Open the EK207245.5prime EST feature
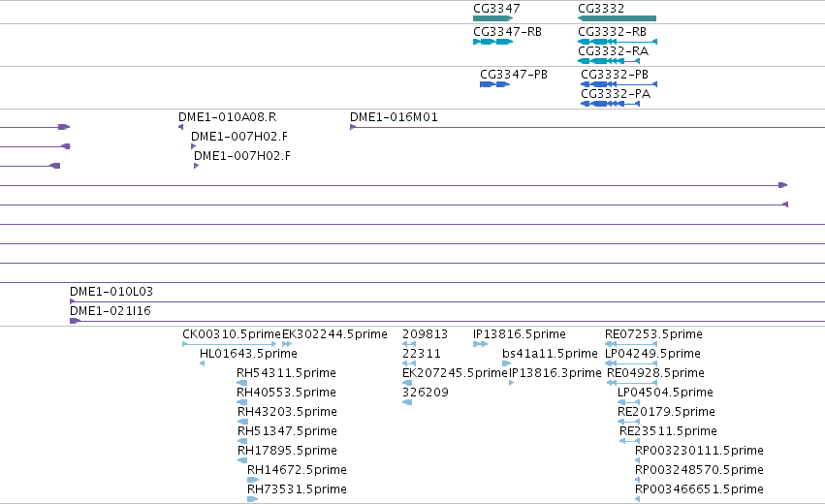The image size is (825, 504). pyautogui.click(x=407, y=383)
